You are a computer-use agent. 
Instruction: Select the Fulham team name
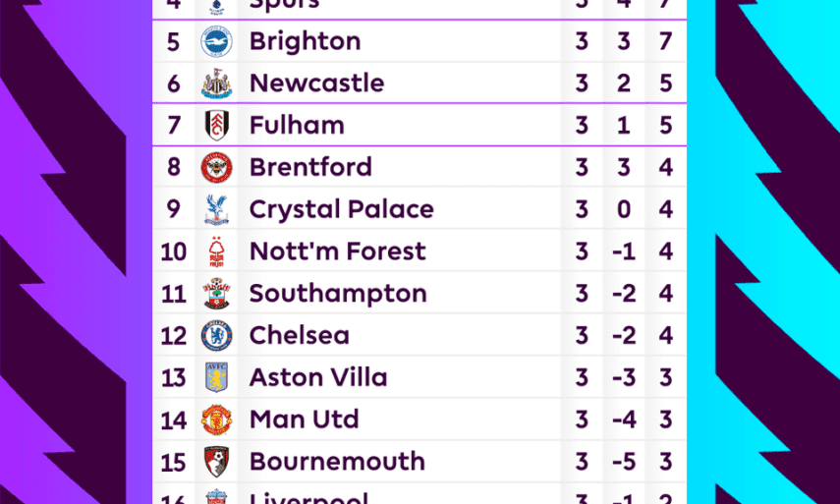(297, 126)
